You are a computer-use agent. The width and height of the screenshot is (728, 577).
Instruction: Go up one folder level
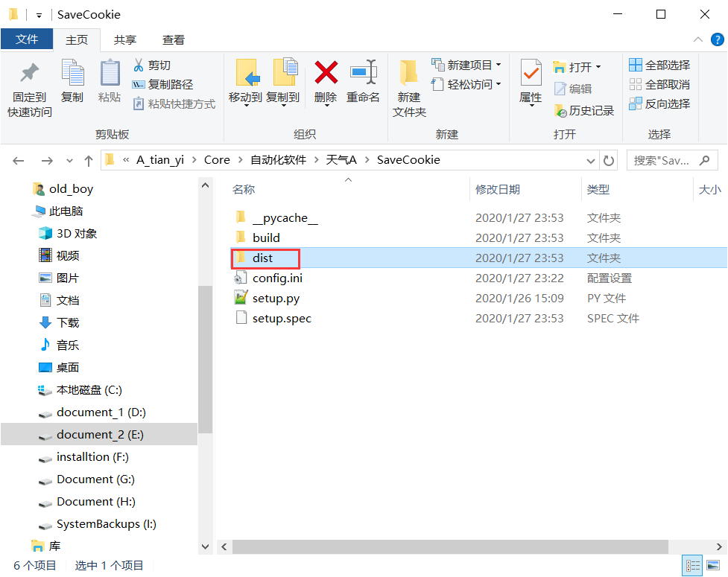click(x=88, y=161)
